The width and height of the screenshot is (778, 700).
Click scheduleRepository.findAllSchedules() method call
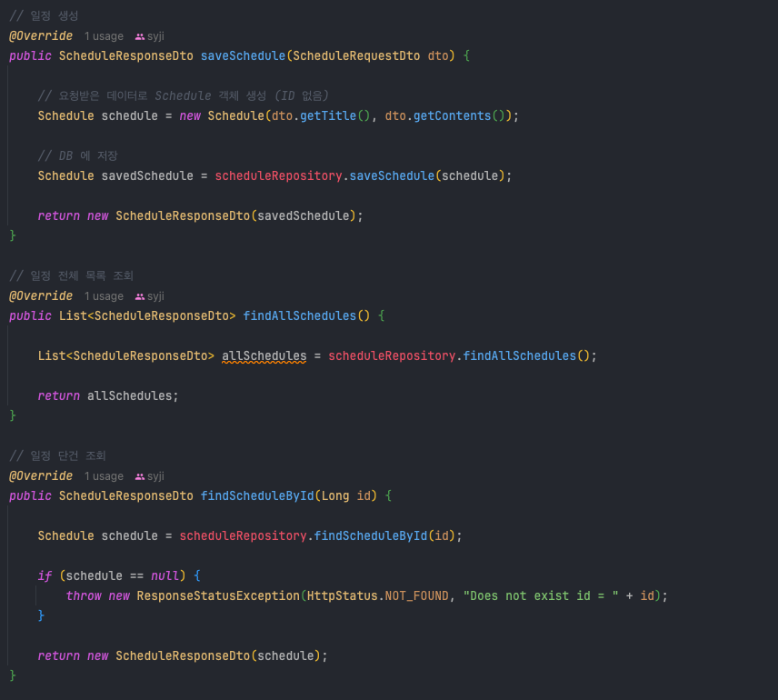pyautogui.click(x=459, y=356)
